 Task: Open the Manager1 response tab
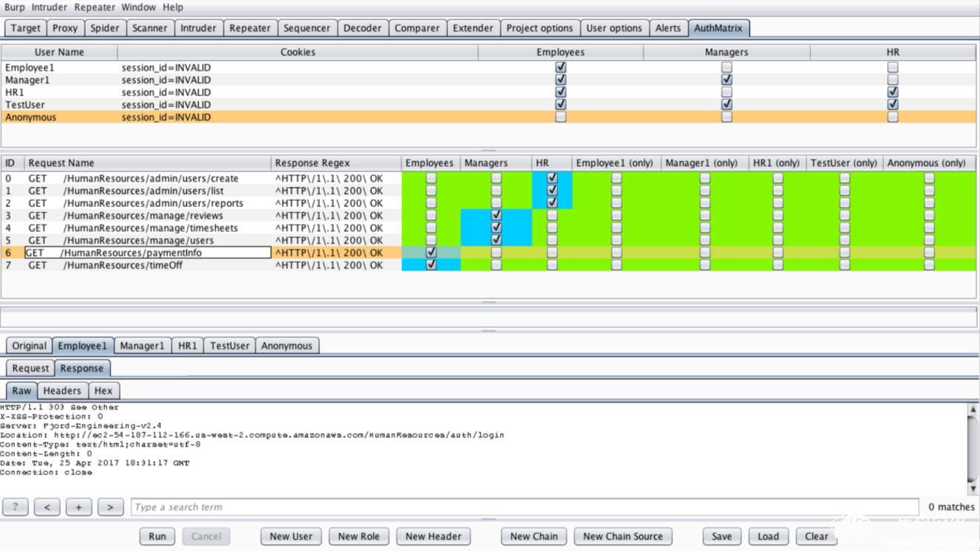click(142, 346)
